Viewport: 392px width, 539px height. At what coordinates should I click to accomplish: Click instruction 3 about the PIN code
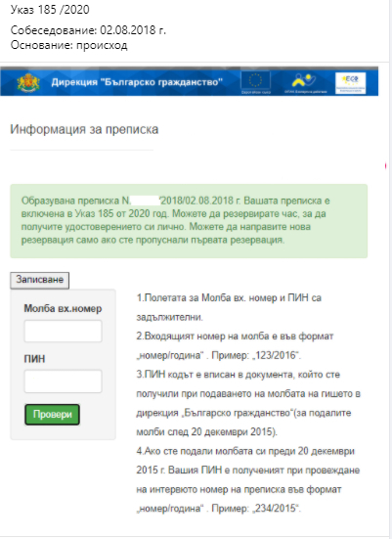(x=248, y=403)
